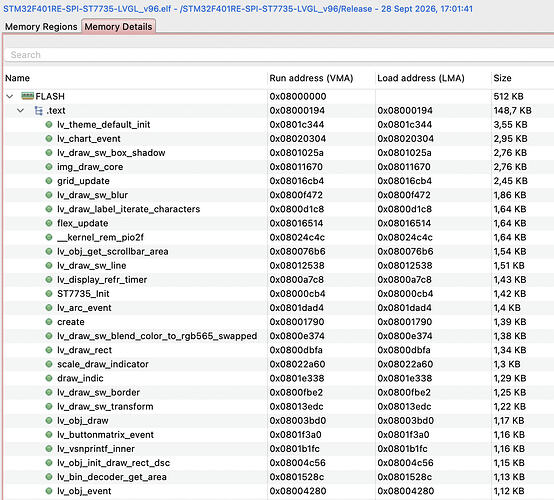Image resolution: width=554 pixels, height=500 pixels.
Task: Click green symbol icon for lv_draw_sw_line
Action: coord(49,265)
